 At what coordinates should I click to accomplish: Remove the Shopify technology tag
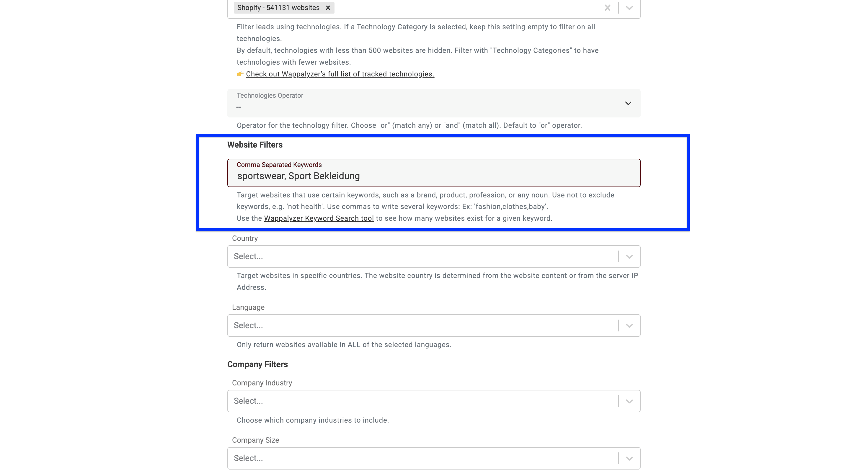click(x=328, y=7)
